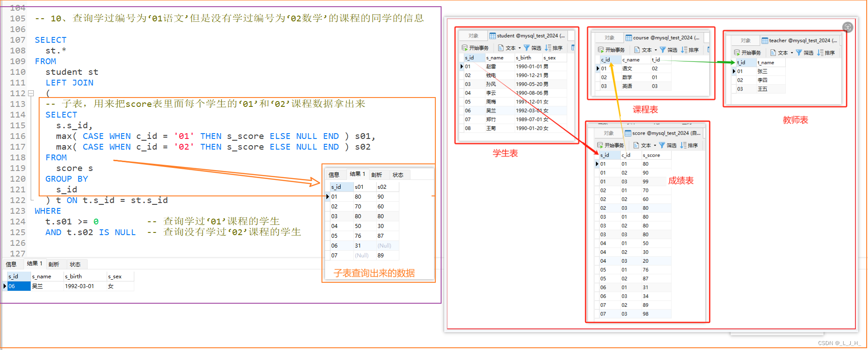Screen dimensions: 868x350
Task: Collapse the code fold at line 112
Action: (31, 94)
